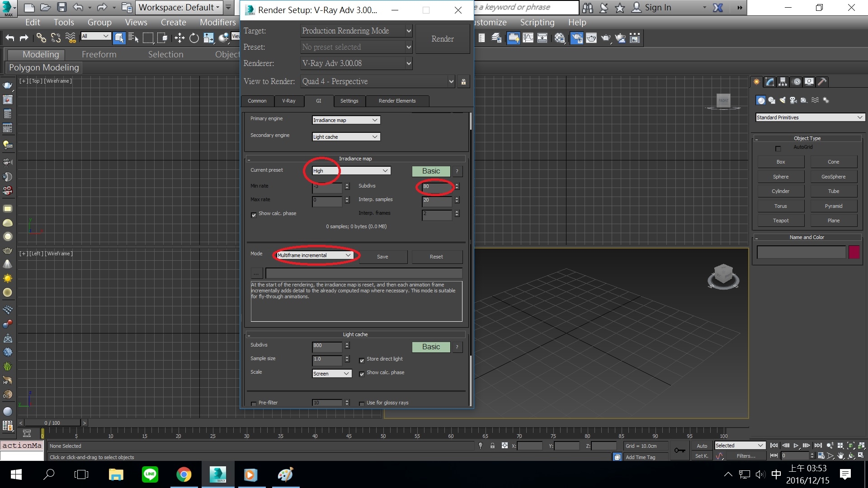Toggle the Selection Lock padlock icon
868x488 pixels.
[x=492, y=446]
